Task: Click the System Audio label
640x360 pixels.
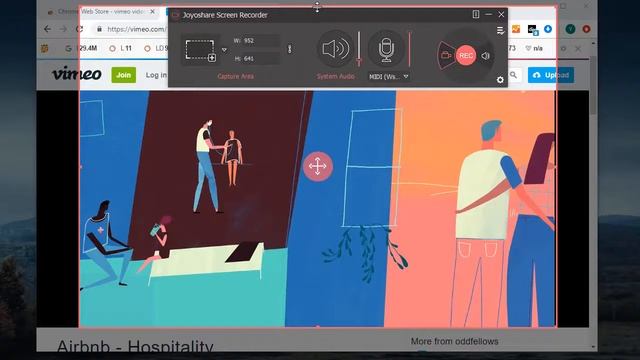Action: pyautogui.click(x=336, y=76)
